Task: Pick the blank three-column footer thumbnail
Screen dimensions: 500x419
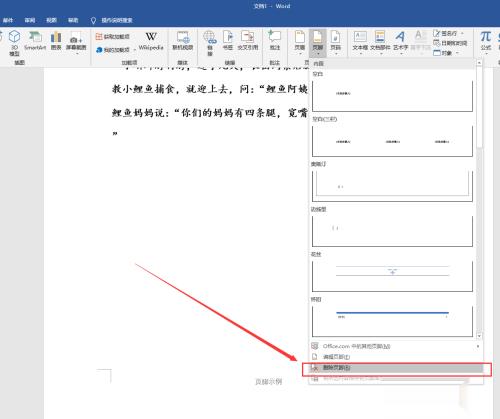Action: point(392,141)
